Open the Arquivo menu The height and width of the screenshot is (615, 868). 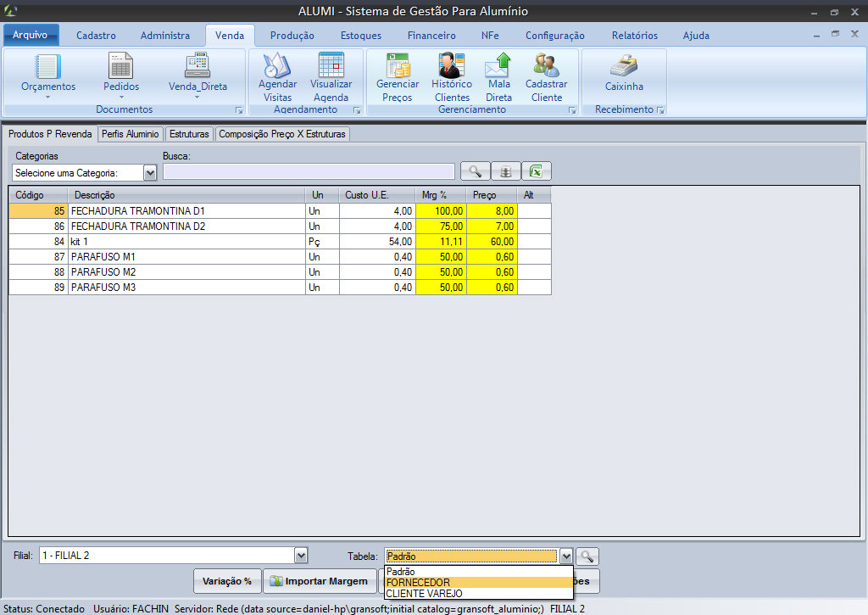[x=31, y=35]
